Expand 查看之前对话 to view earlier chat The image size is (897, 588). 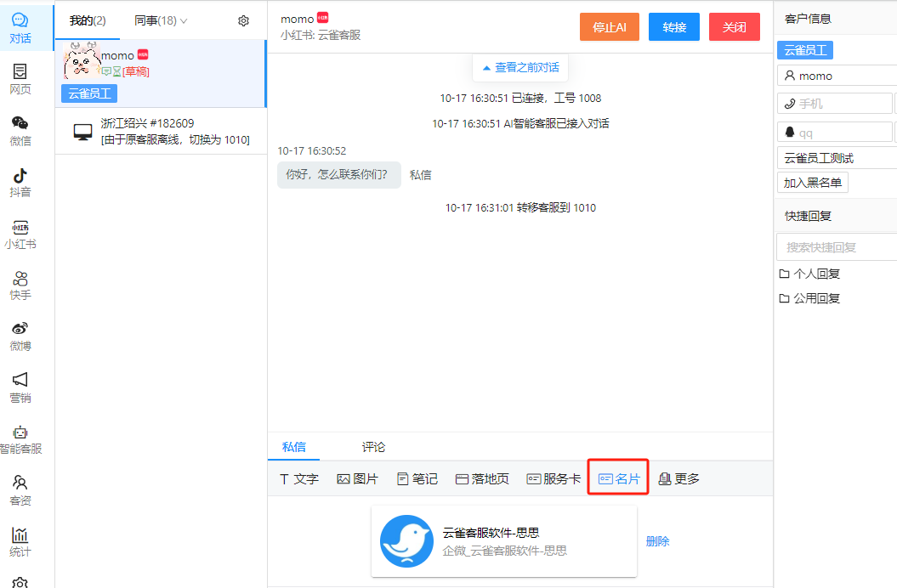(519, 68)
